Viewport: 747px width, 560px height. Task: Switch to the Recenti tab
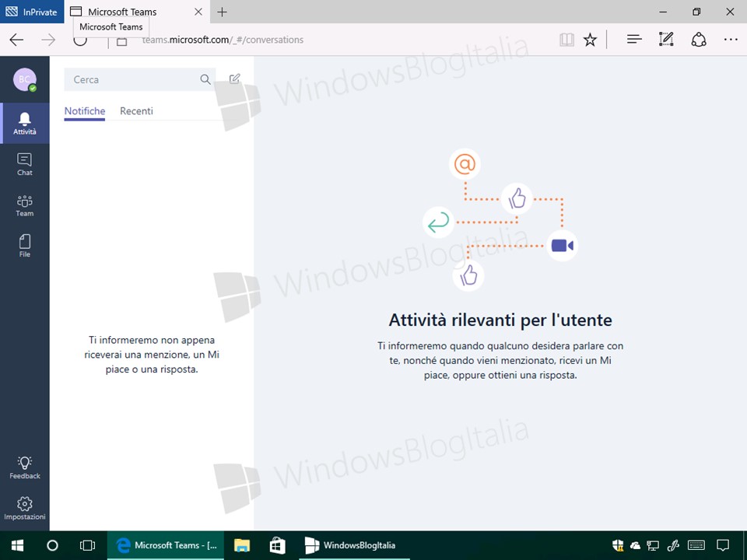[x=136, y=111]
